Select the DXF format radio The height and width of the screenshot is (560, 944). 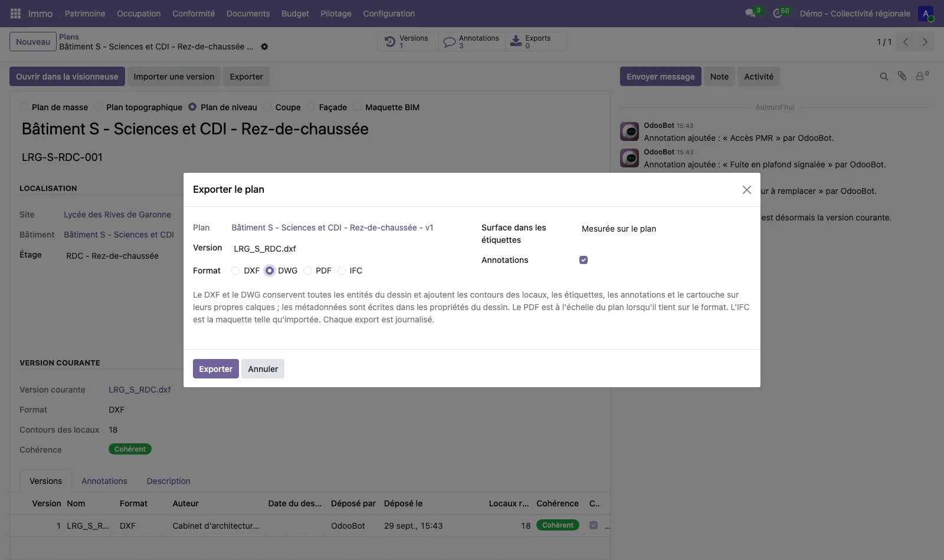[235, 271]
